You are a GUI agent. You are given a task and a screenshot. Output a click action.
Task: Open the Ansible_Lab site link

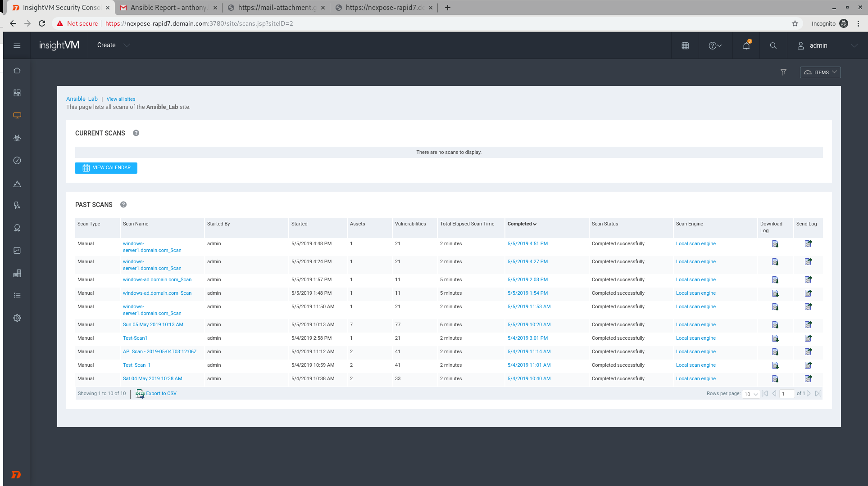click(x=82, y=99)
